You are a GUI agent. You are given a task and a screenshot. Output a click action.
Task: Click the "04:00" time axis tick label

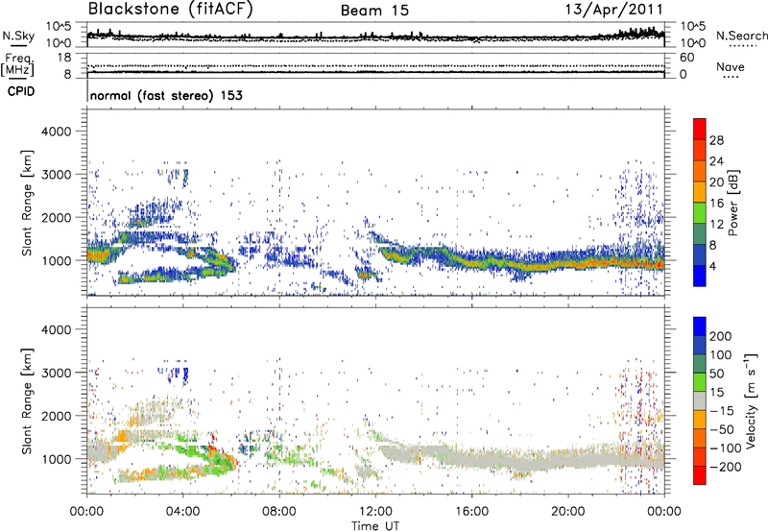(x=182, y=512)
